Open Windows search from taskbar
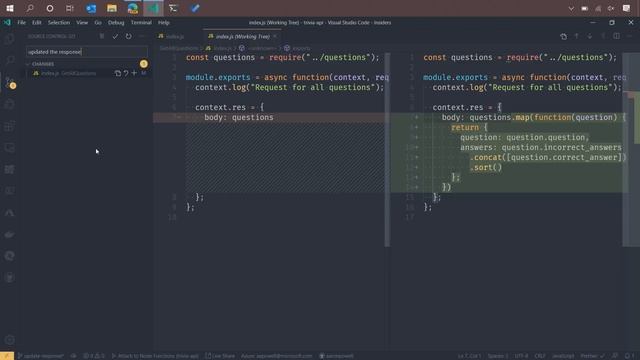Image resolution: width=640 pixels, height=360 pixels. coord(30,8)
